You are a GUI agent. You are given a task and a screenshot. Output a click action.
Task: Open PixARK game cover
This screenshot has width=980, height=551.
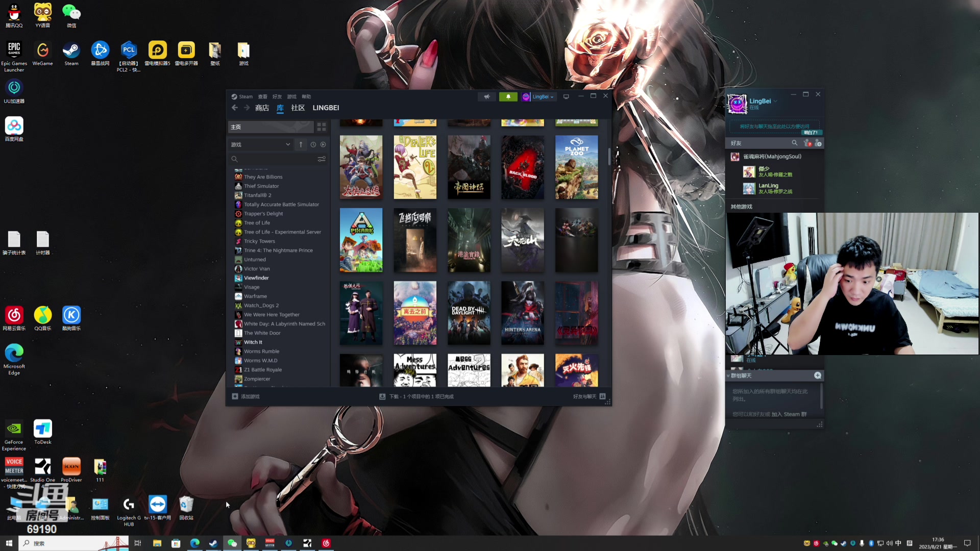pyautogui.click(x=361, y=240)
